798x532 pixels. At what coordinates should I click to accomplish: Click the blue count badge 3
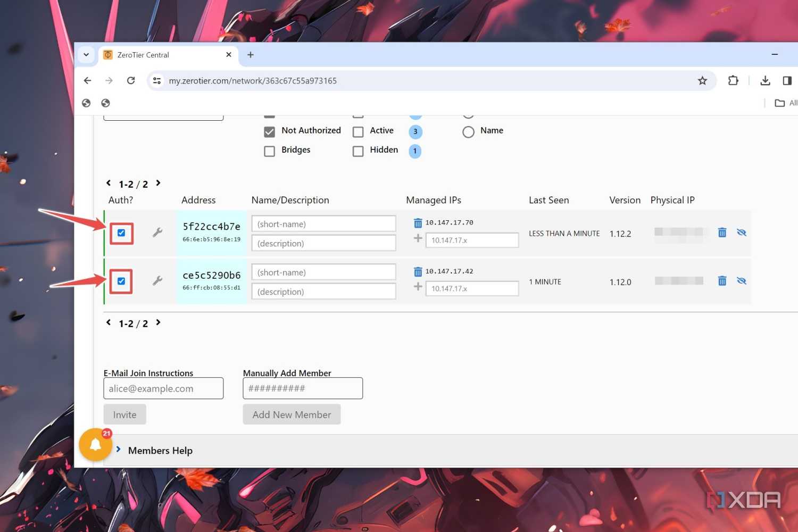[415, 131]
